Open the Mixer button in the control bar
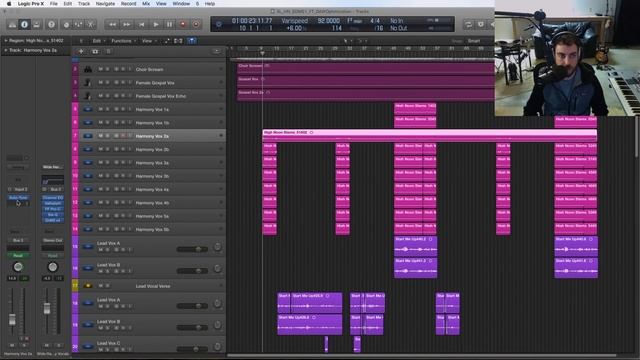 pyautogui.click(x=78, y=24)
